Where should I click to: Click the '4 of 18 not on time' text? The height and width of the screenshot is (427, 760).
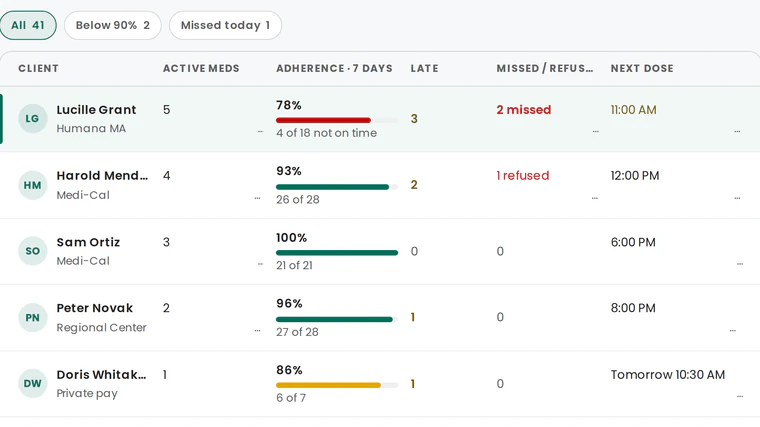327,133
